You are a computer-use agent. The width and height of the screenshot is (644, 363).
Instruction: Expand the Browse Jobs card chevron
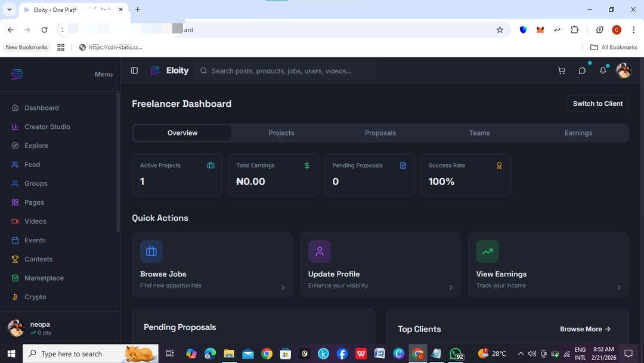click(283, 287)
